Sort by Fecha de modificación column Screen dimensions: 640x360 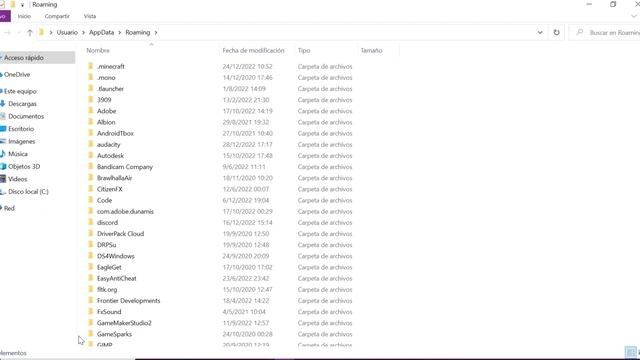[x=253, y=51]
